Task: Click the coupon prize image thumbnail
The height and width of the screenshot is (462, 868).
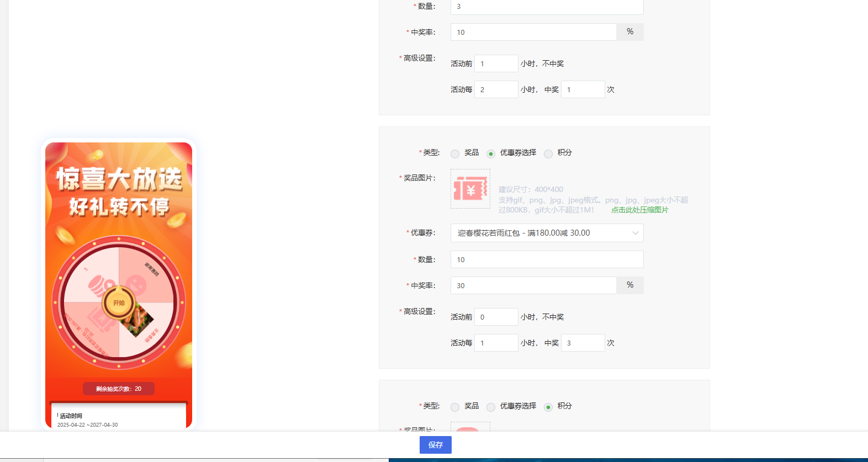Action: coord(470,189)
